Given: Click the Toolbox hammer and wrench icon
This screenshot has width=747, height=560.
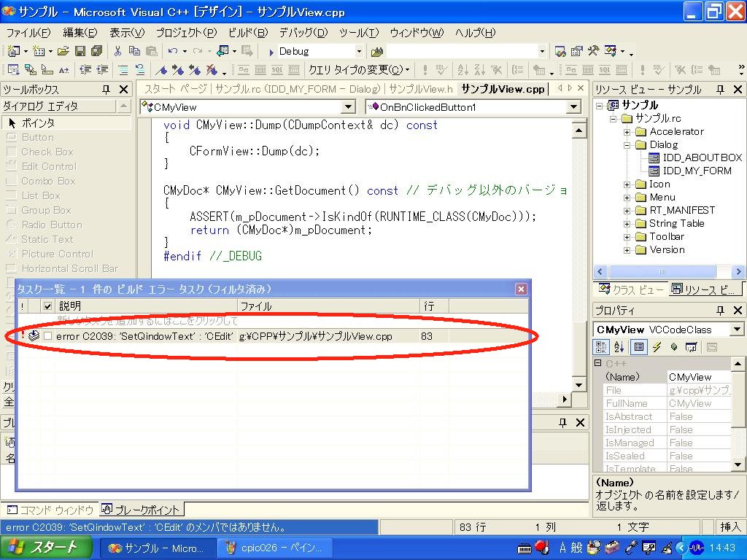Looking at the screenshot, I should tap(593, 51).
